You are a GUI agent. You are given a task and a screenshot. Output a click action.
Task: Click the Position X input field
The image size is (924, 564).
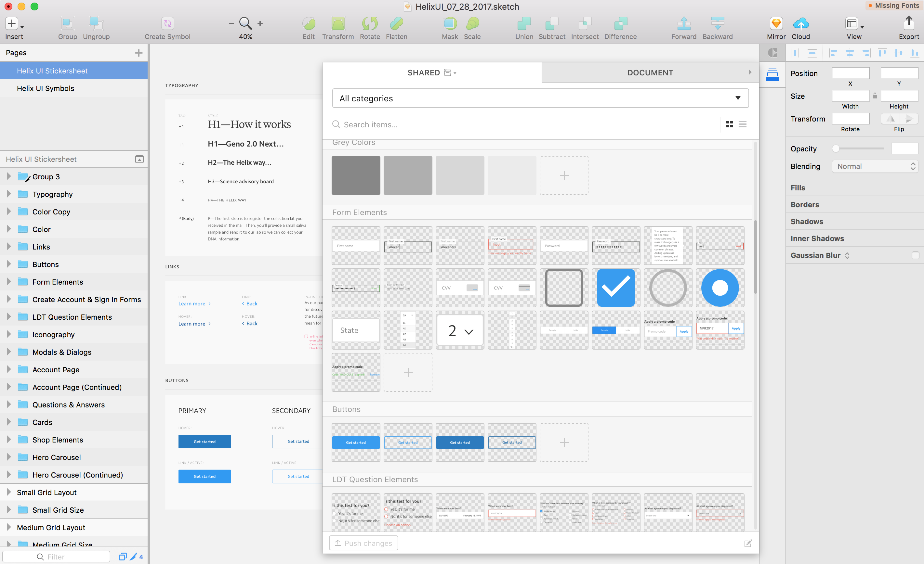(x=850, y=73)
